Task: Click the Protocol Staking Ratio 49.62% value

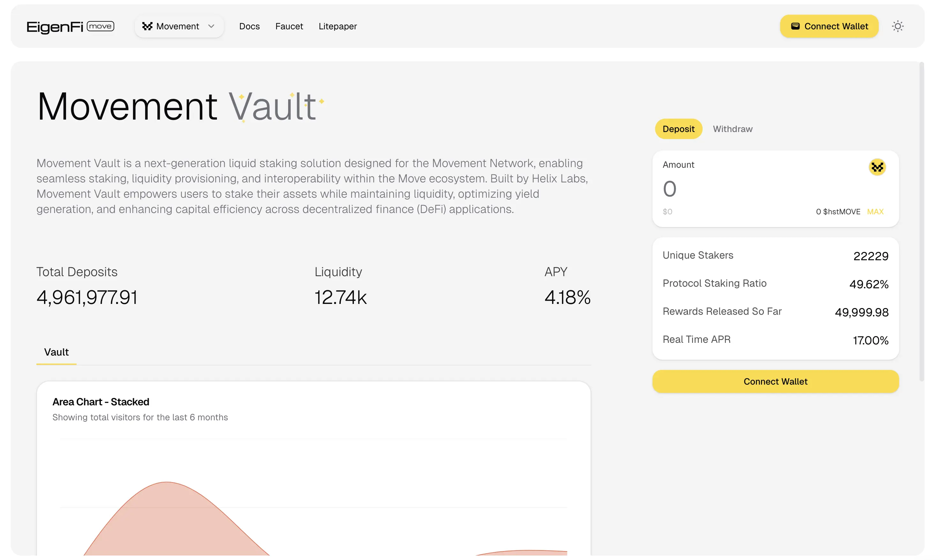Action: (869, 284)
